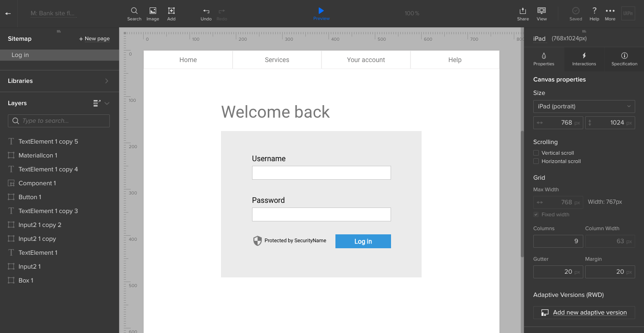This screenshot has height=333, width=644.
Task: Click Your account in canvas navigation
Action: pos(366,60)
